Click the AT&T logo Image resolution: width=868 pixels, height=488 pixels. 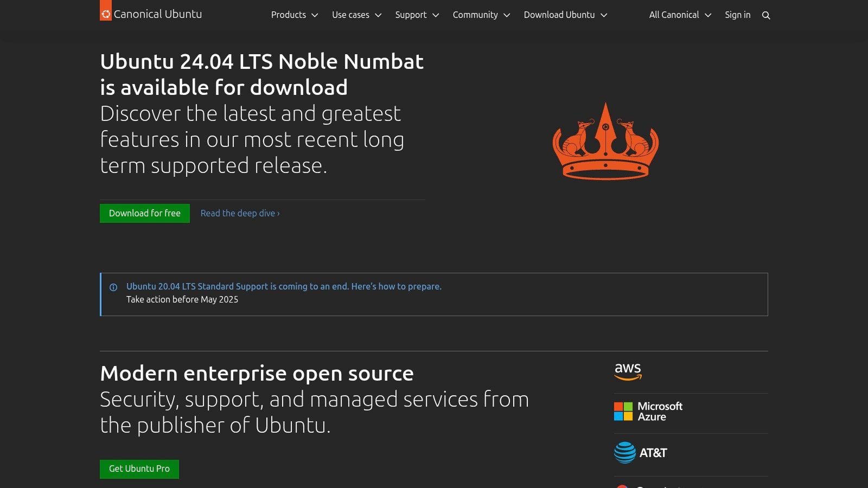641,453
